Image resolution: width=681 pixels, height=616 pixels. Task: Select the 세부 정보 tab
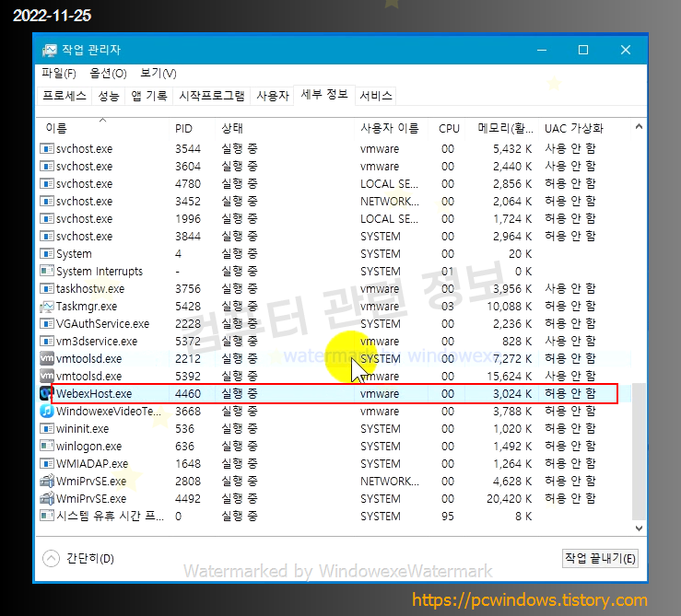(x=324, y=95)
